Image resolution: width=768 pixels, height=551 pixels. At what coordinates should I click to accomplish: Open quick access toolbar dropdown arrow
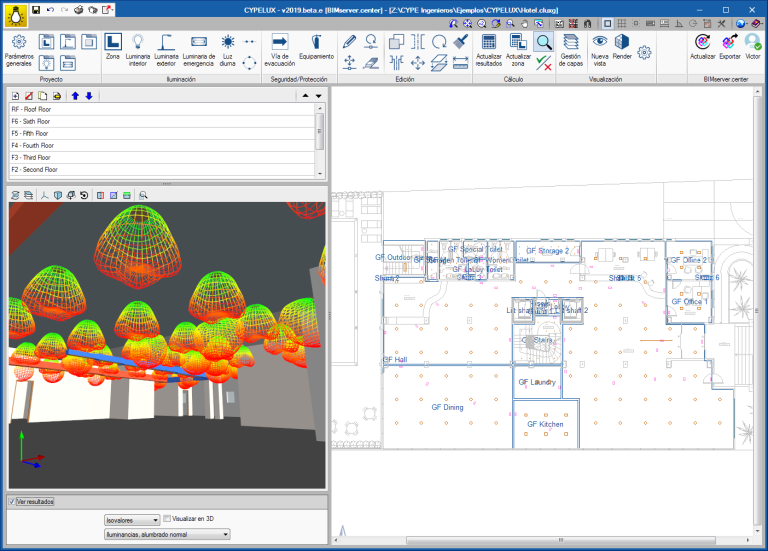112,9
